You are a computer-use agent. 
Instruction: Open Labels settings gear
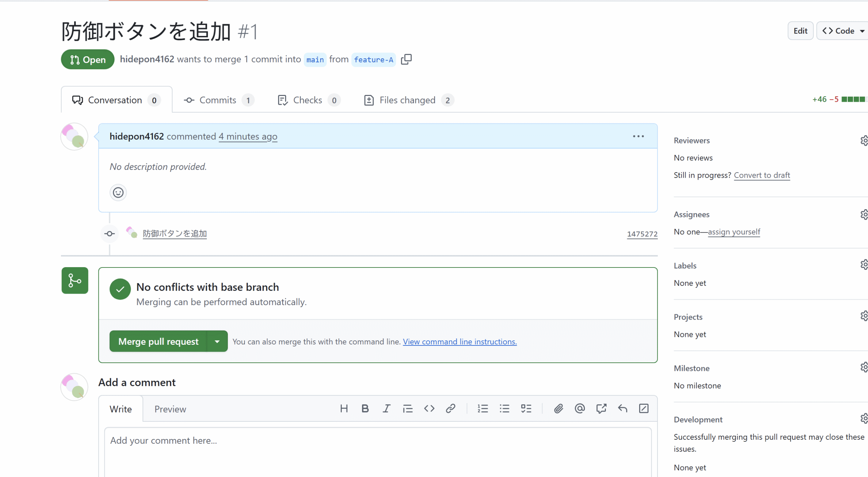pyautogui.click(x=864, y=264)
